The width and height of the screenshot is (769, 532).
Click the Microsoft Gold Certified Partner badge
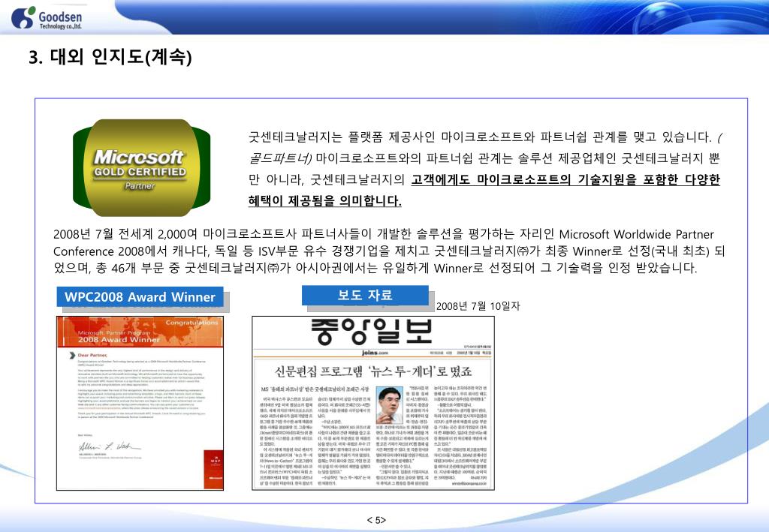[x=141, y=167]
